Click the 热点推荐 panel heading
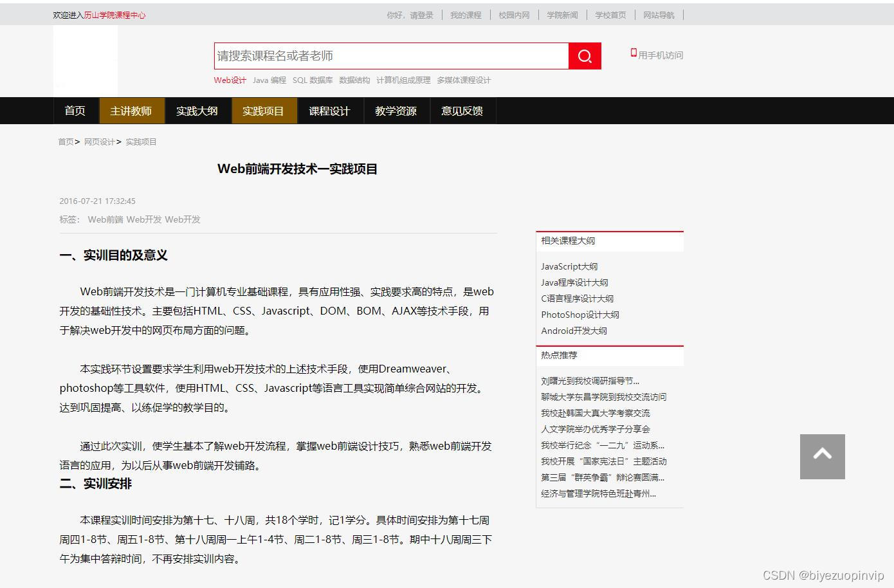894x588 pixels. (x=559, y=355)
